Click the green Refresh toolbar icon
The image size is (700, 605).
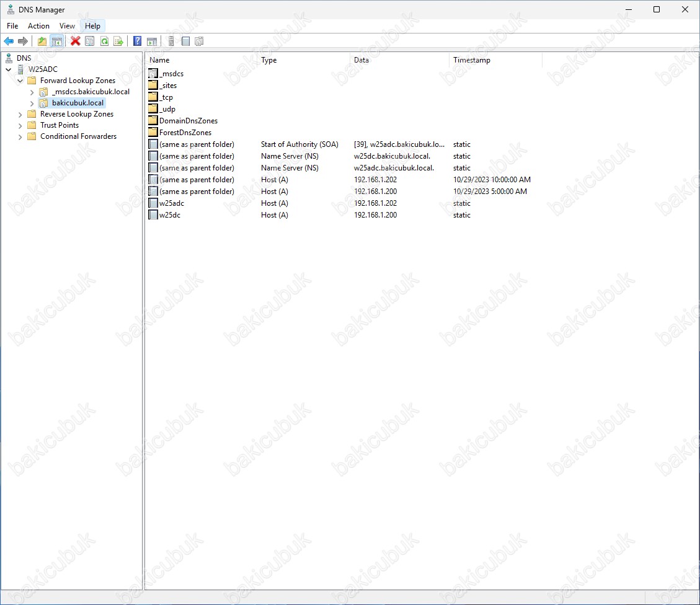(x=104, y=42)
